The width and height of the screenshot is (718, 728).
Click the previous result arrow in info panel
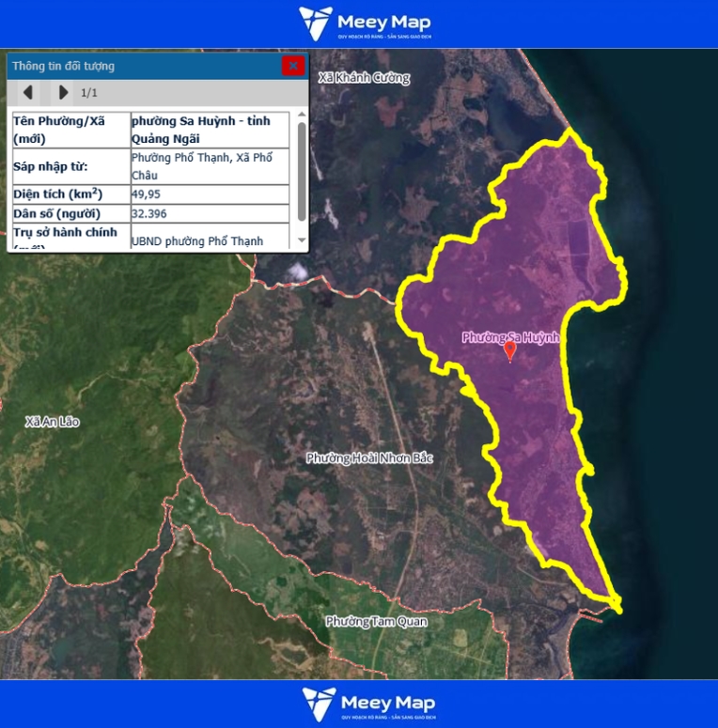tap(28, 92)
